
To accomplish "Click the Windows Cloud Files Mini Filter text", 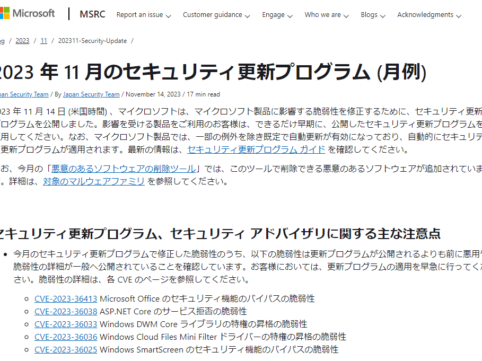I will coord(158,337).
